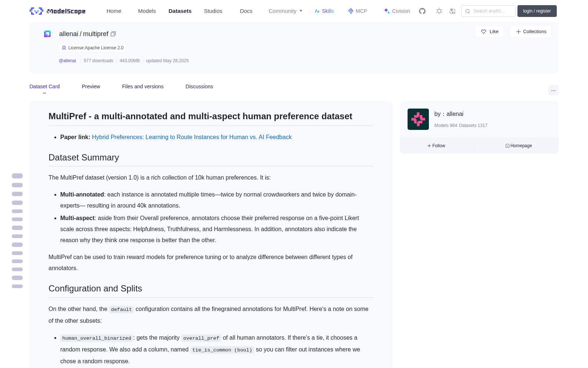Focus the Search anything field

click(x=488, y=11)
